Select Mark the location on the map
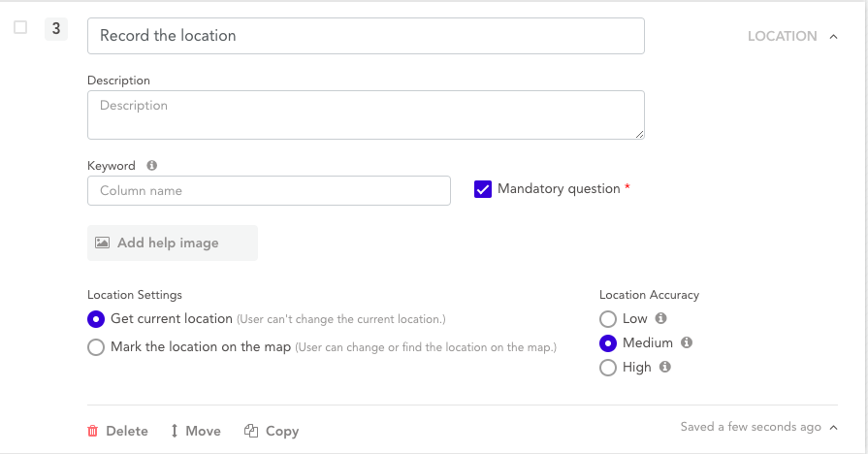 96,347
